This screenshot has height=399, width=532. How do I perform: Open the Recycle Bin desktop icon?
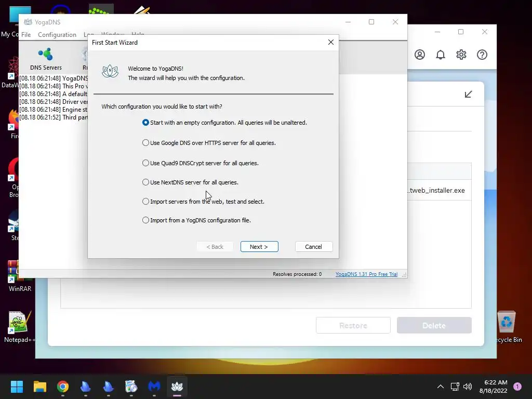click(507, 327)
